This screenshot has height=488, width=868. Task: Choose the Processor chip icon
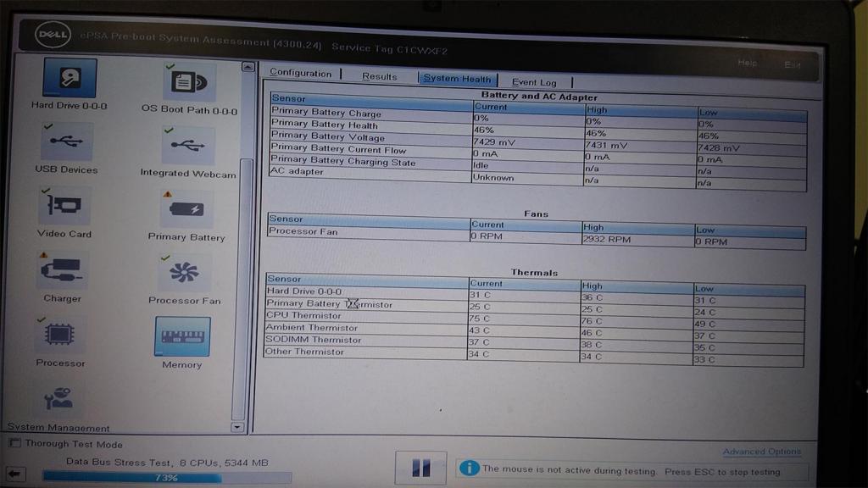click(x=60, y=335)
